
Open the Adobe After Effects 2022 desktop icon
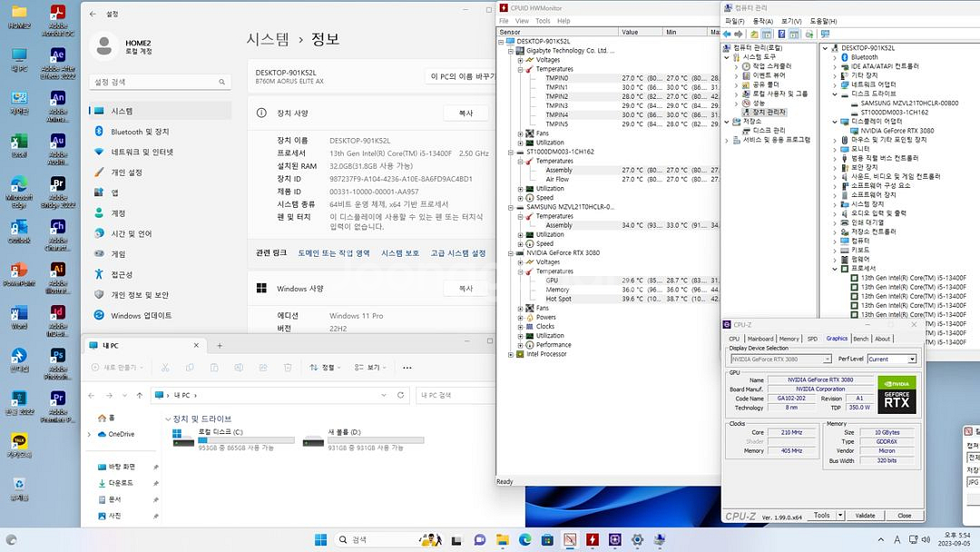[x=57, y=63]
